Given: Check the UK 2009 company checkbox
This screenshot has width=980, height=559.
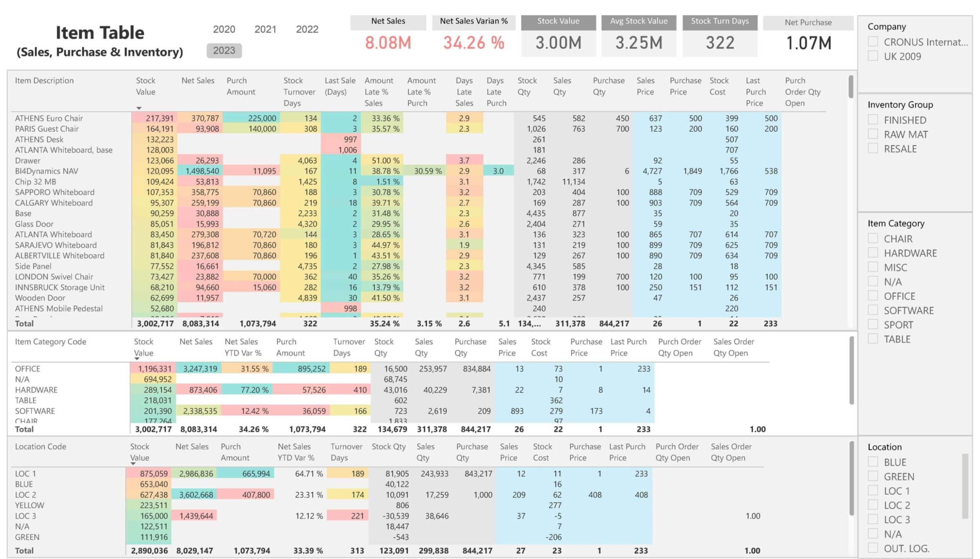Looking at the screenshot, I should click(x=873, y=56).
